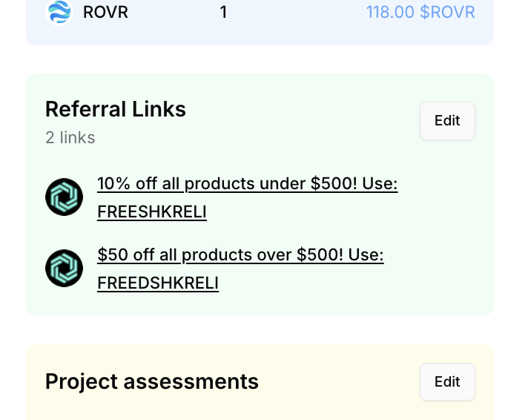Click the ROVR globe logo icon

59,12
